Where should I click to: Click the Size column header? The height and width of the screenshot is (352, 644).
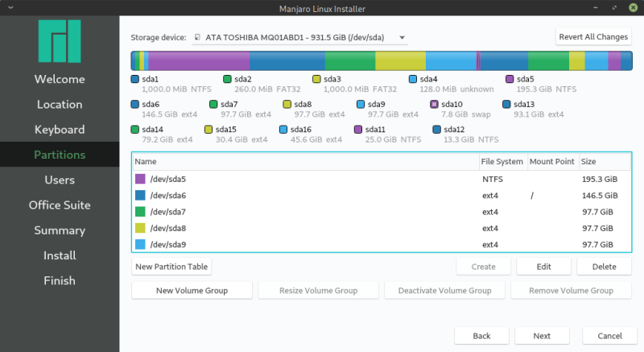[x=605, y=161]
